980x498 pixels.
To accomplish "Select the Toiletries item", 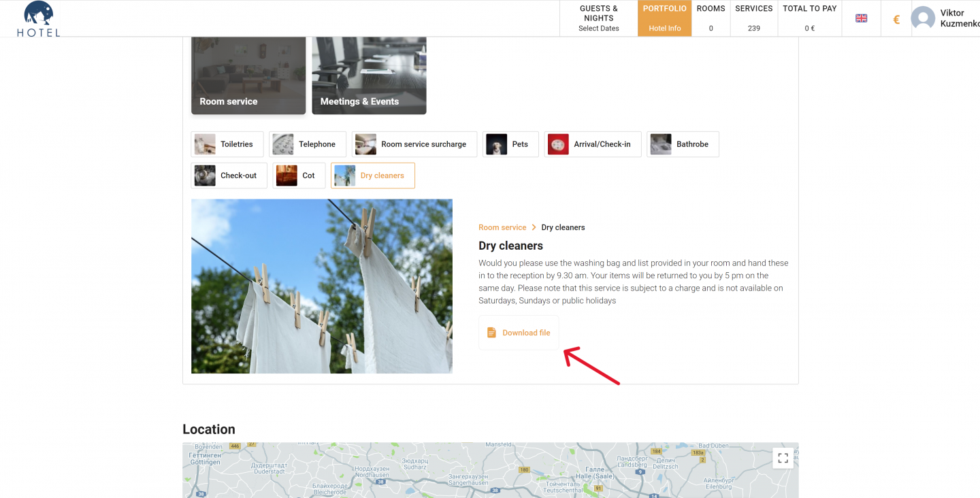I will (x=227, y=144).
